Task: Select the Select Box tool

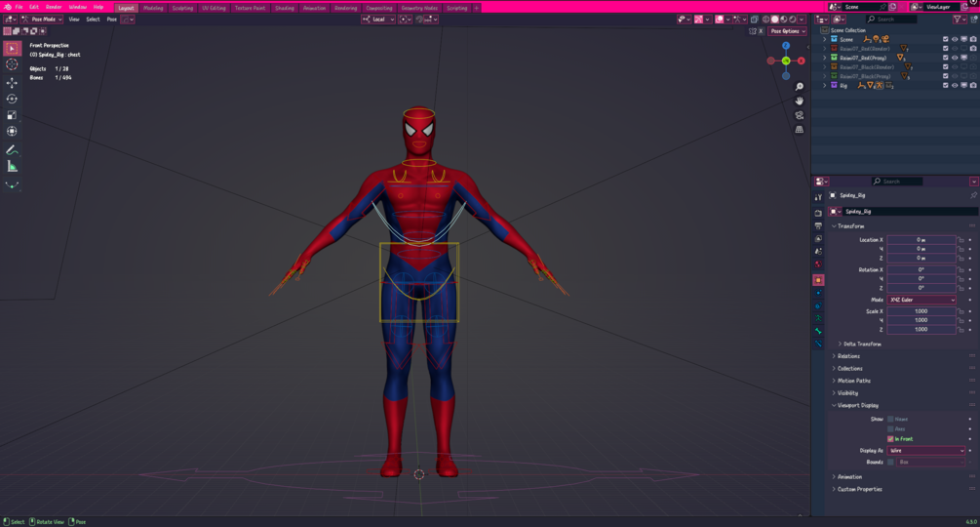Action: coord(12,49)
